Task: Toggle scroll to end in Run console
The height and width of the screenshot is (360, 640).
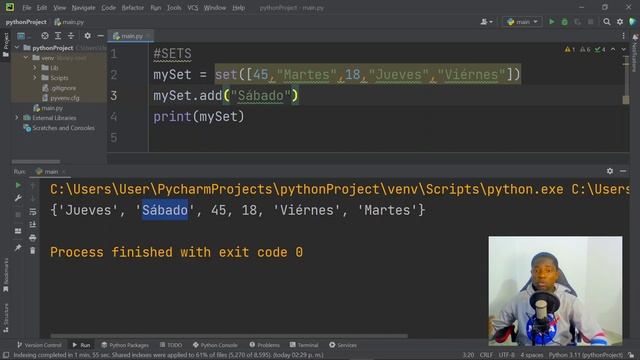Action: click(33, 224)
